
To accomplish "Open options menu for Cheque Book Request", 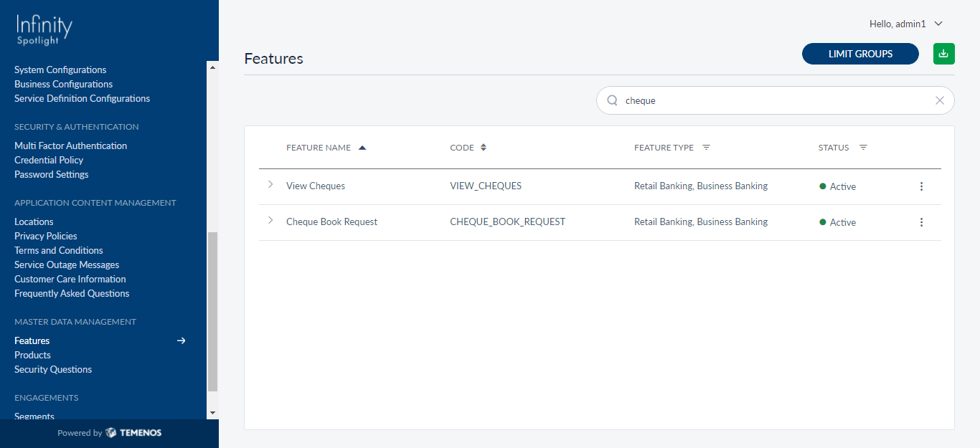I will coord(921,222).
